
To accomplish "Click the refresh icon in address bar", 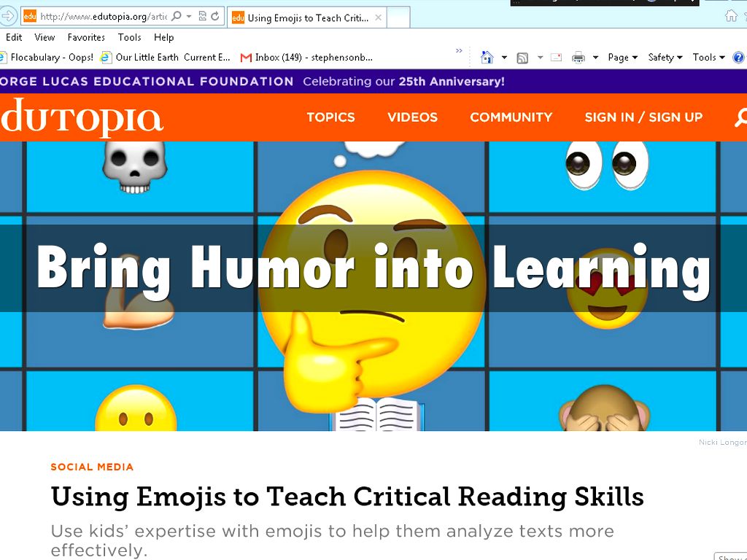I will [215, 16].
